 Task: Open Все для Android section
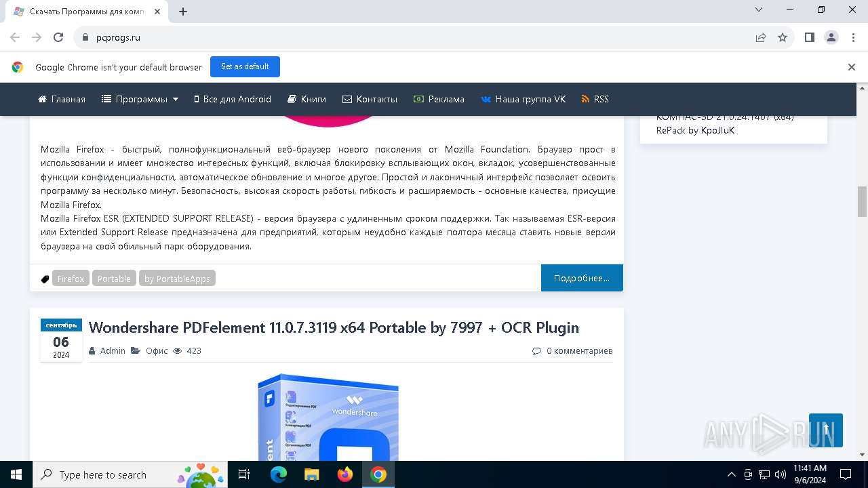[233, 99]
